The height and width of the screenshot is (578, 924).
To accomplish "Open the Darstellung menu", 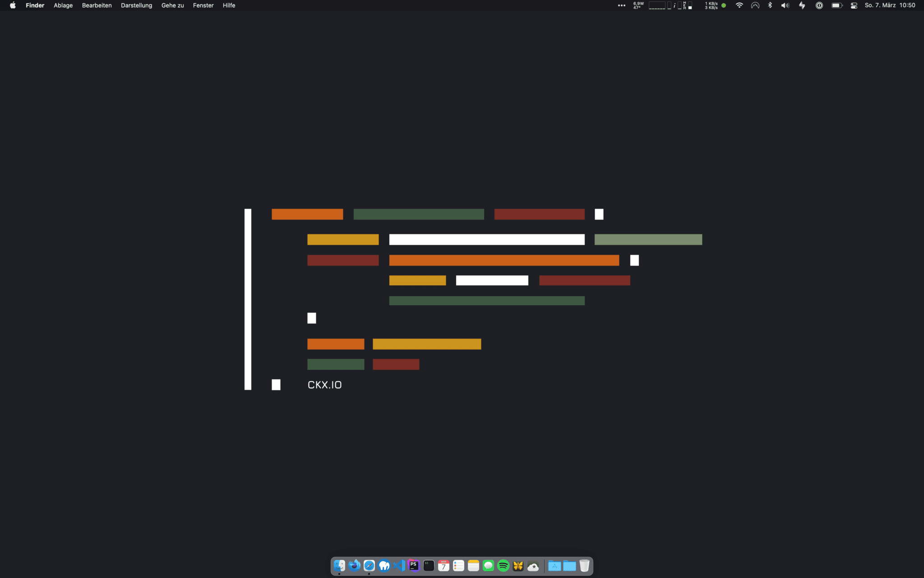I will click(136, 5).
